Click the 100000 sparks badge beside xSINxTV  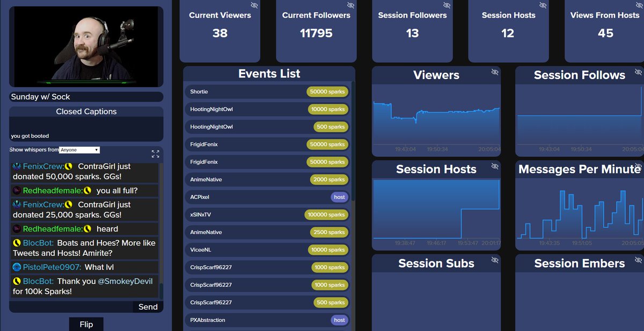click(327, 214)
